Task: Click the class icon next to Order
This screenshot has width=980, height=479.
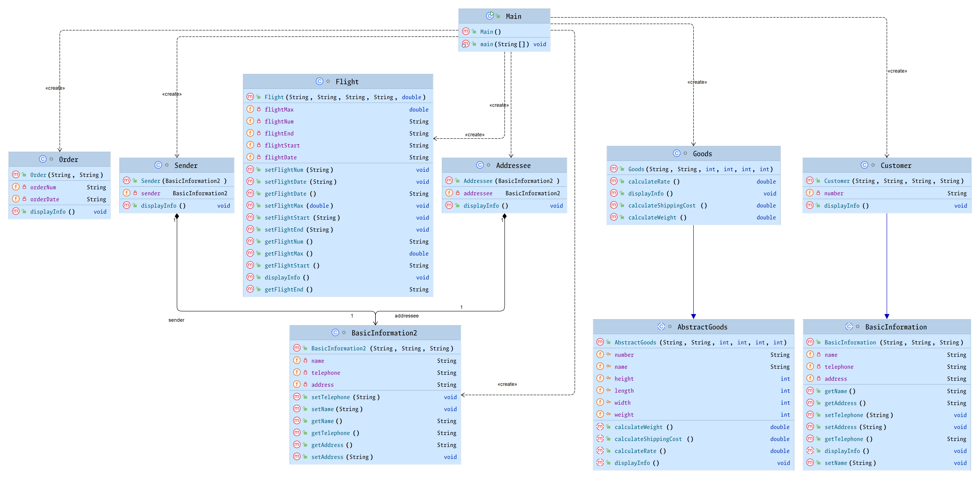Action: click(43, 159)
